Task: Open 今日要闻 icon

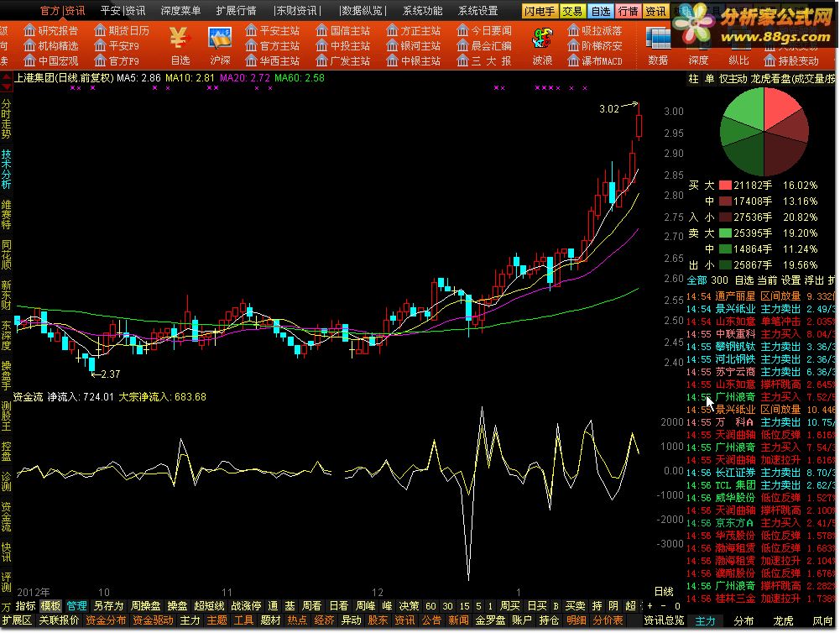Action: [483, 30]
